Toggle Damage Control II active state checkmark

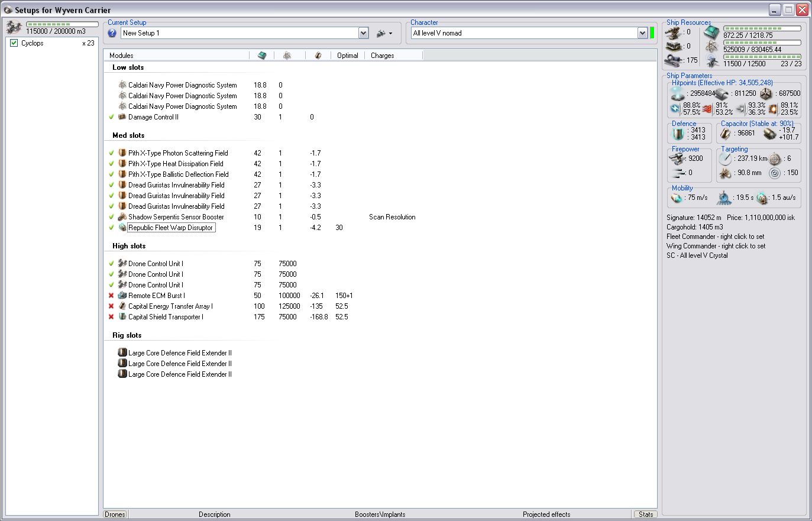pos(111,117)
